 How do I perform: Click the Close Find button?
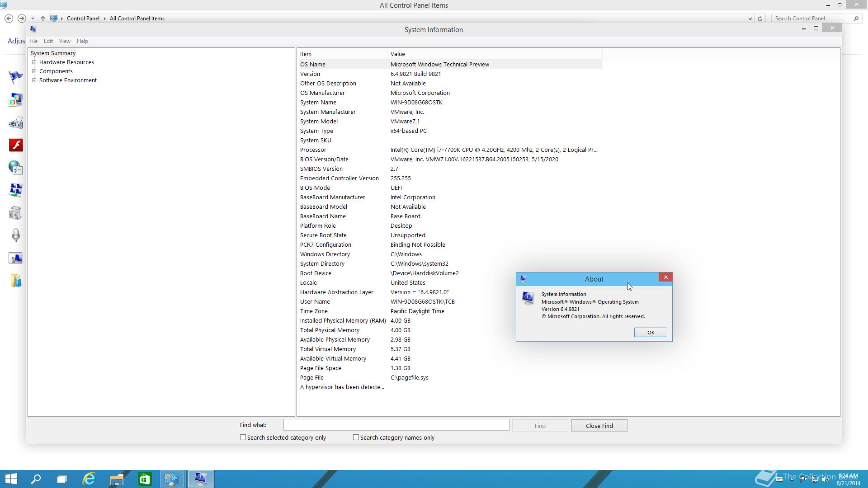pyautogui.click(x=599, y=426)
